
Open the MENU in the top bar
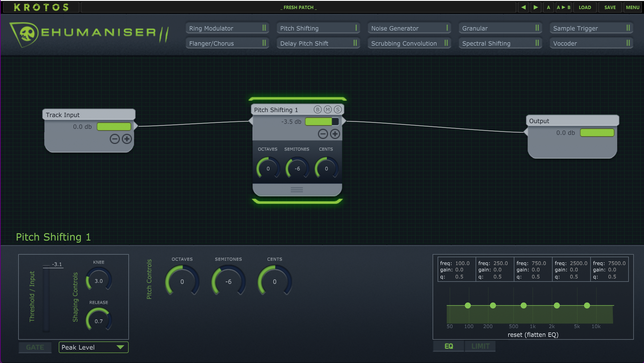point(632,7)
